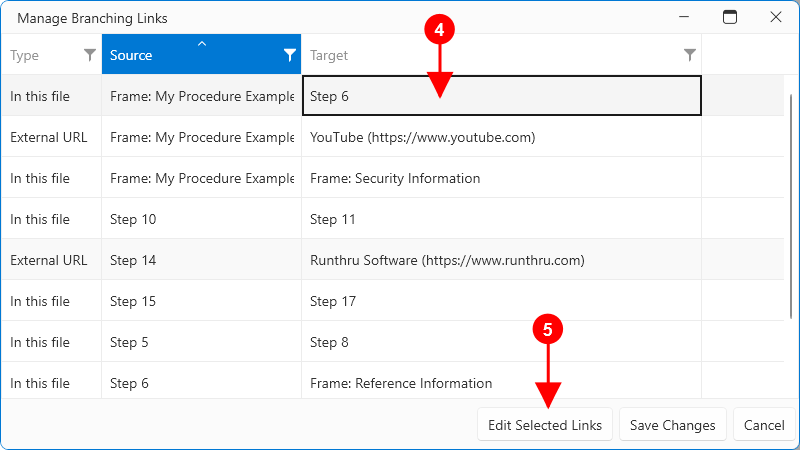This screenshot has width=800, height=450.
Task: Cancel the Manage Branching Links dialog
Action: (764, 425)
